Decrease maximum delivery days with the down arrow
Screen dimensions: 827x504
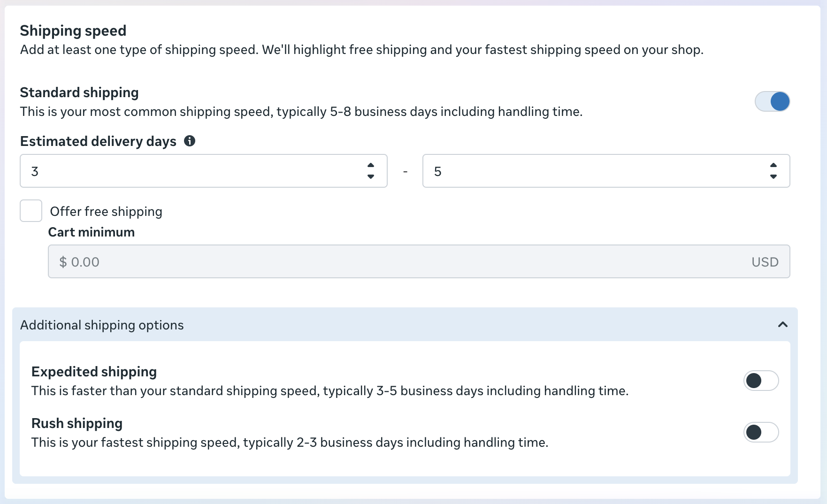pos(773,176)
